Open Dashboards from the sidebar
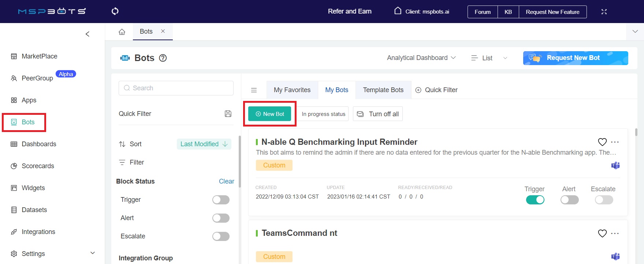This screenshot has height=264, width=644. [x=39, y=144]
